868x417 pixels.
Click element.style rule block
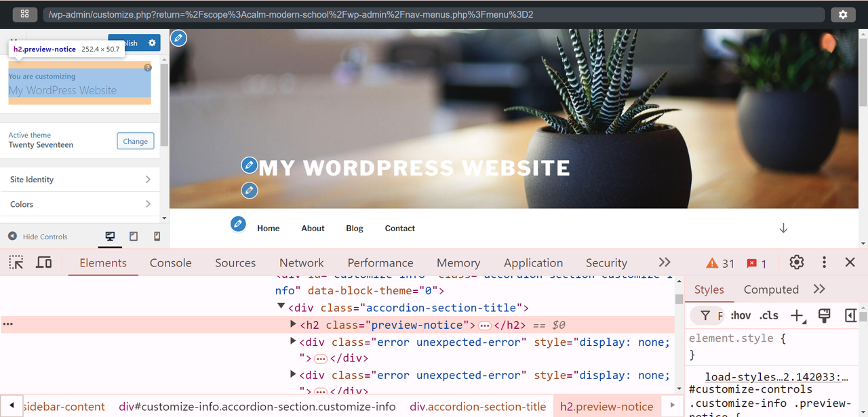point(772,346)
